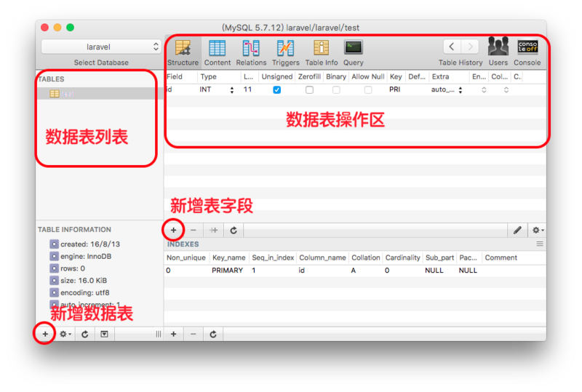Go forward in Table History
The height and width of the screenshot is (392, 582).
click(469, 47)
